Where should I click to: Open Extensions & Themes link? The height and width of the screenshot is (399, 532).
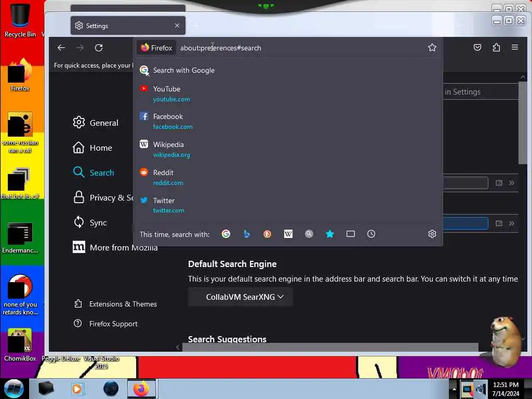(115, 303)
